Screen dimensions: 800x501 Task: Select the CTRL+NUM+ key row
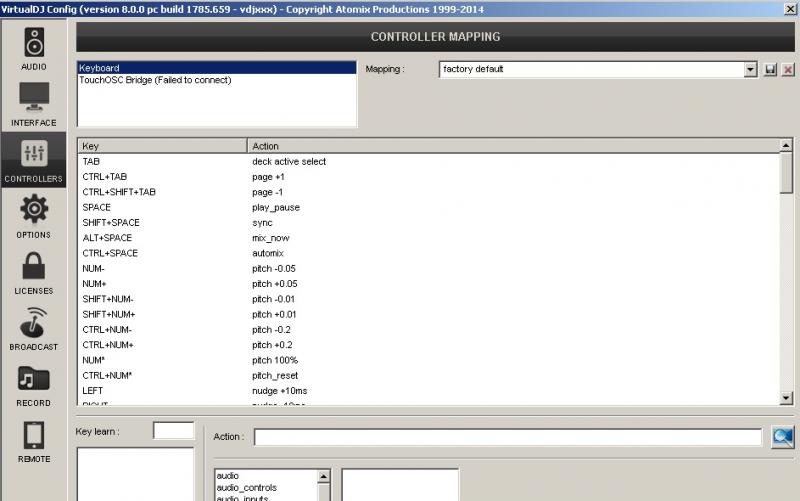[429, 345]
